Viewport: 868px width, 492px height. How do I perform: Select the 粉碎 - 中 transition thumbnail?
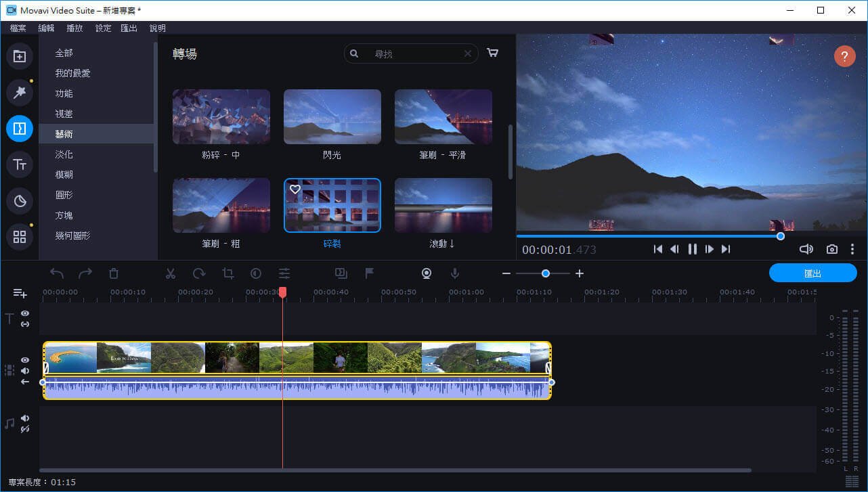(221, 116)
